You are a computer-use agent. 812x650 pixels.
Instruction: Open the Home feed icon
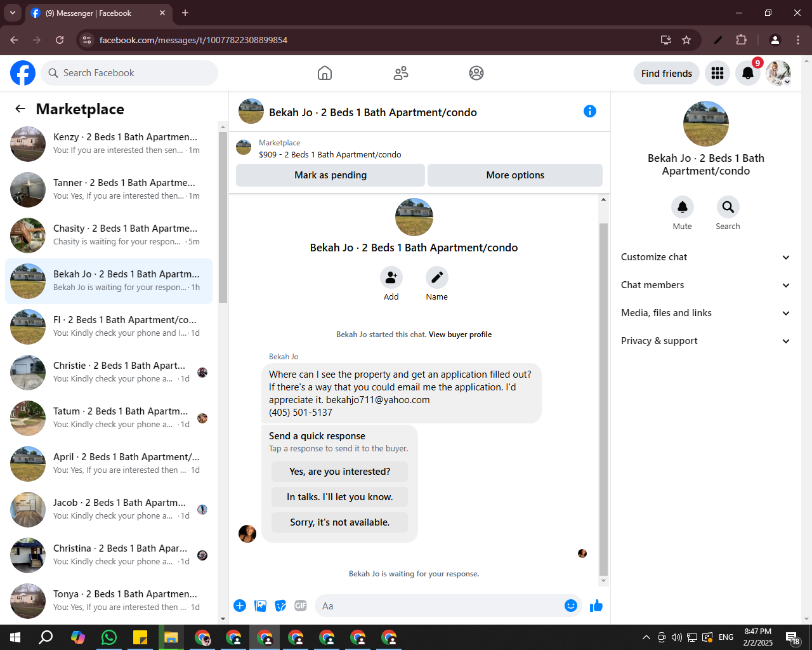[325, 73]
